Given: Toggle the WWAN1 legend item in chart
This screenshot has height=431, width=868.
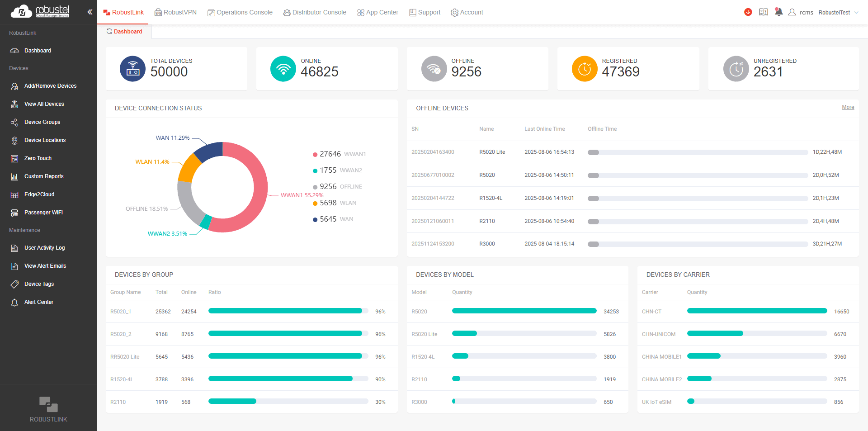Looking at the screenshot, I should point(339,154).
